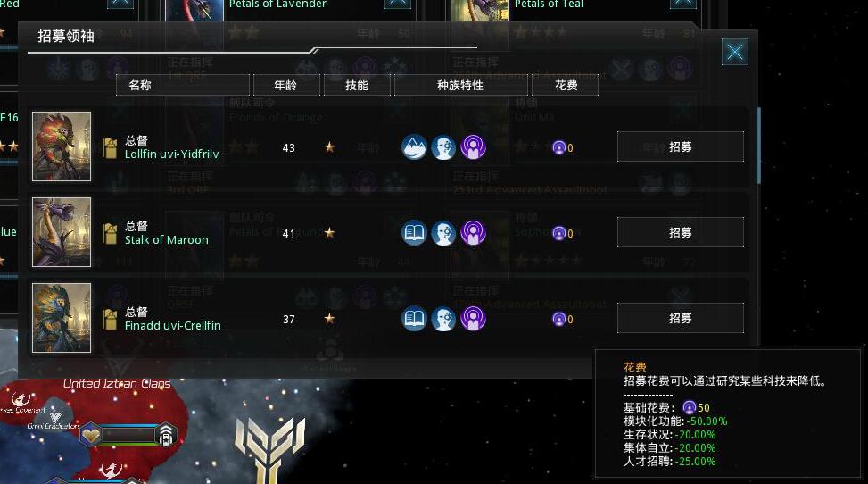The width and height of the screenshot is (868, 484).
Task: Recruit Stalk of Maroon using 招募 button
Action: point(681,232)
